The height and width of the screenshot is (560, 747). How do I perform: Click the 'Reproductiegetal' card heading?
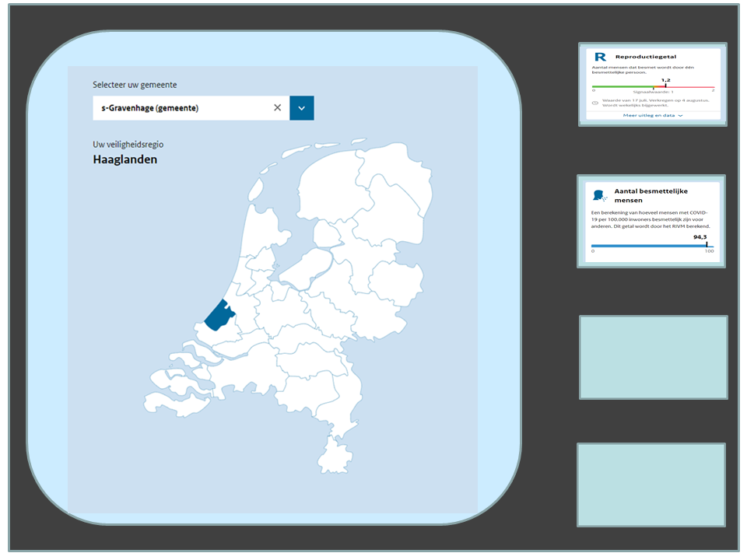tap(645, 57)
